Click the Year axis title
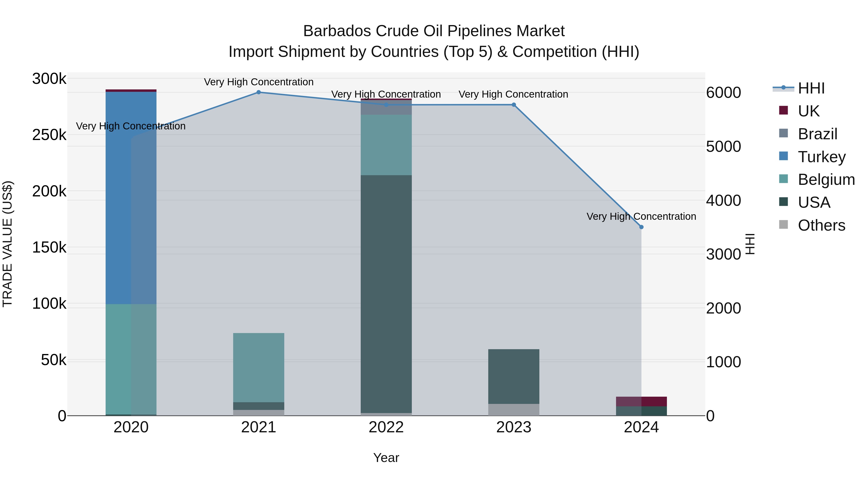The image size is (868, 488). click(386, 458)
